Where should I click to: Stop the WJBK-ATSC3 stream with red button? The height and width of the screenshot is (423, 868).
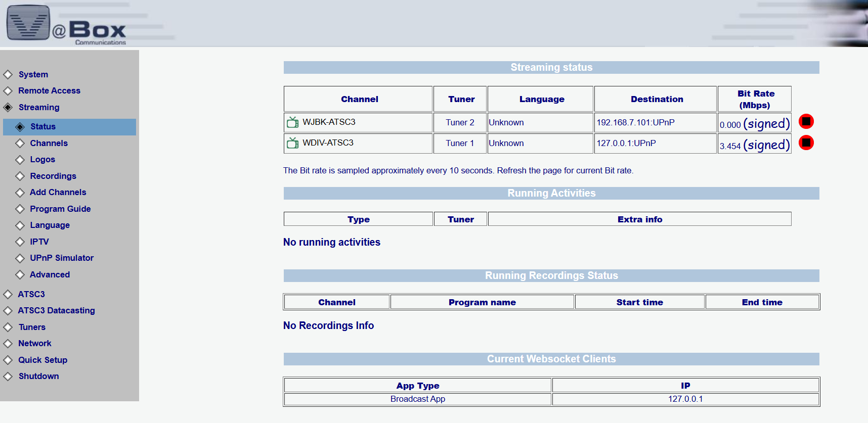806,121
